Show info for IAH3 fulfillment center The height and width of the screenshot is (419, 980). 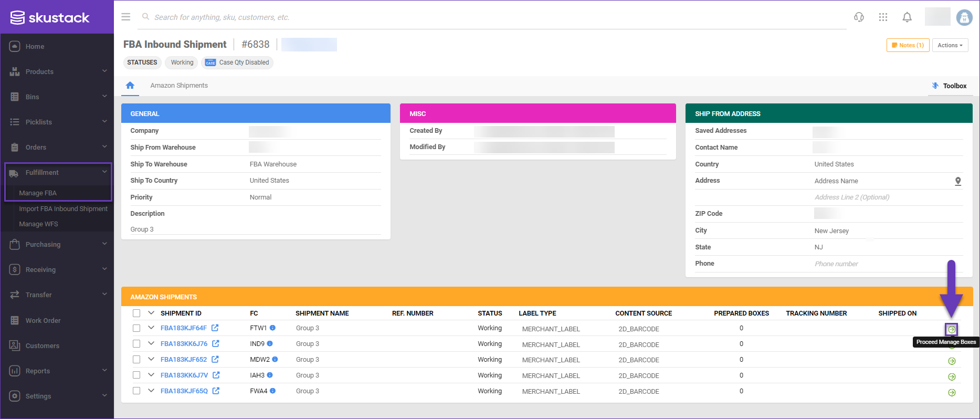point(270,375)
